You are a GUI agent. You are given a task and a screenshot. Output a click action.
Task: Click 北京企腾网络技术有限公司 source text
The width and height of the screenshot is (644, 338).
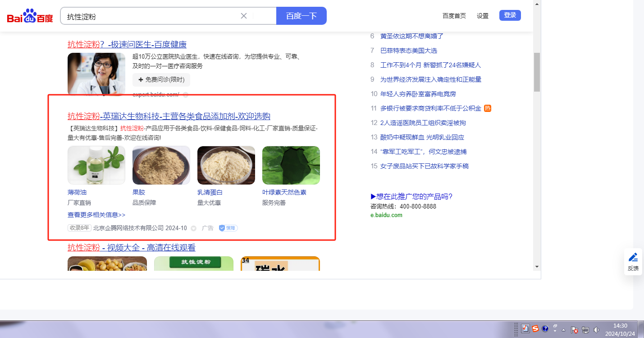coord(128,228)
